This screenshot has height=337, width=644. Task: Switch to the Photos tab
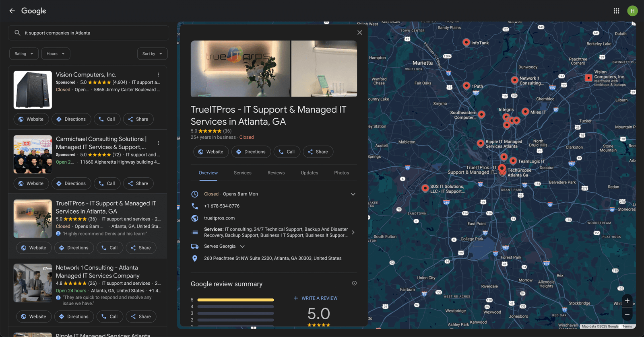click(x=341, y=173)
